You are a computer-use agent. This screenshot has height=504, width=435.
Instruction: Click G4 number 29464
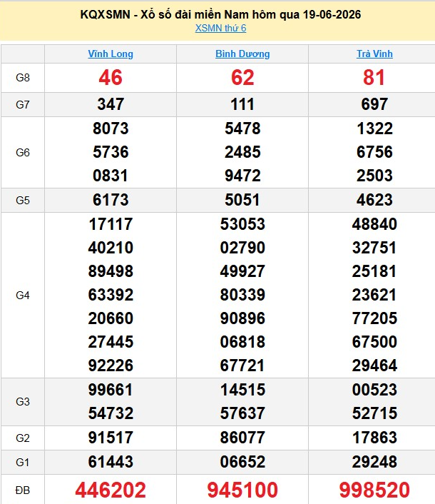point(374,366)
